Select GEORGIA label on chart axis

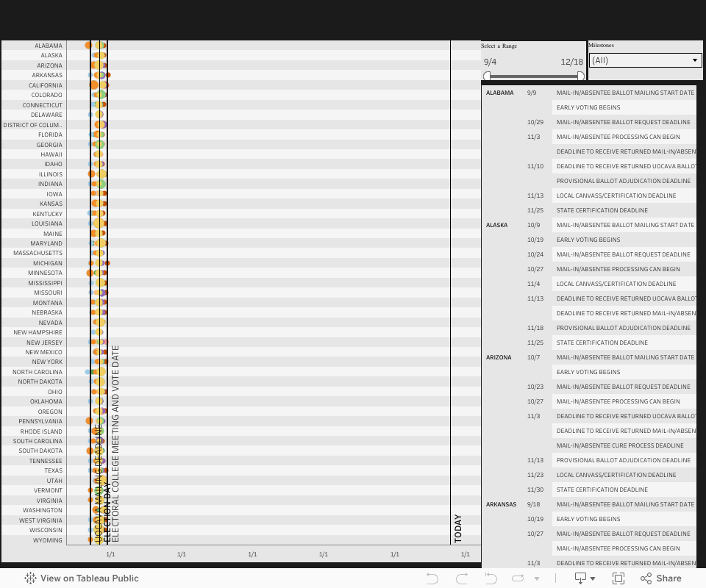[49, 144]
